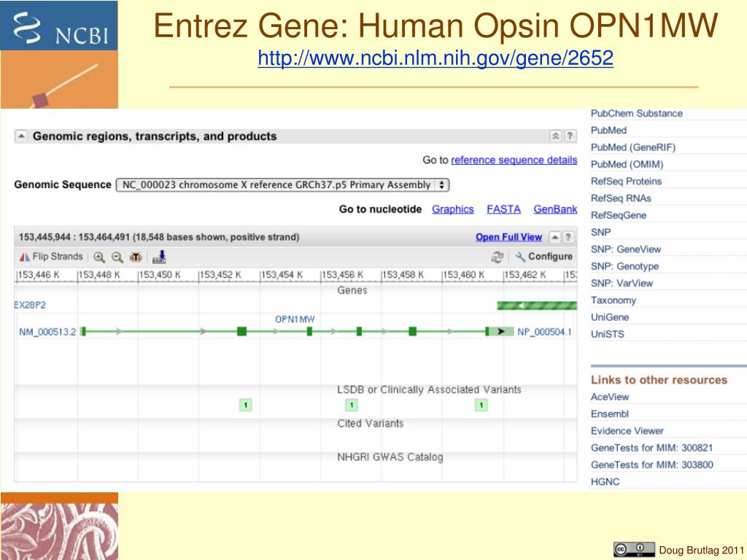Open the SNP: Genotype link
Image resolution: width=747 pixels, height=560 pixels.
(x=624, y=266)
